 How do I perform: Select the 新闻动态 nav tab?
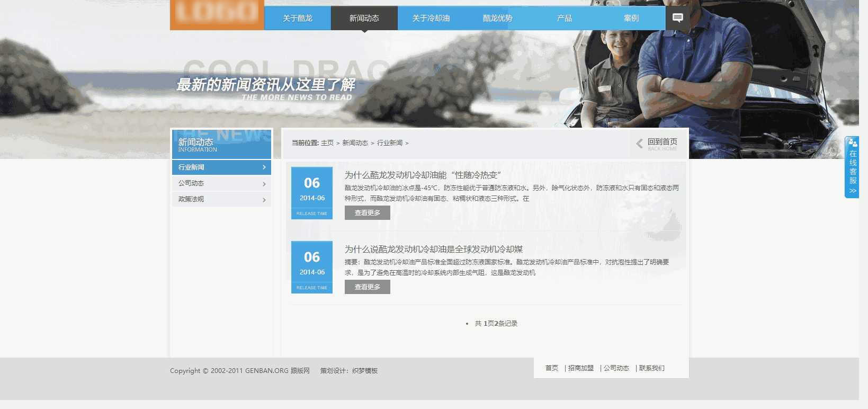click(x=364, y=18)
